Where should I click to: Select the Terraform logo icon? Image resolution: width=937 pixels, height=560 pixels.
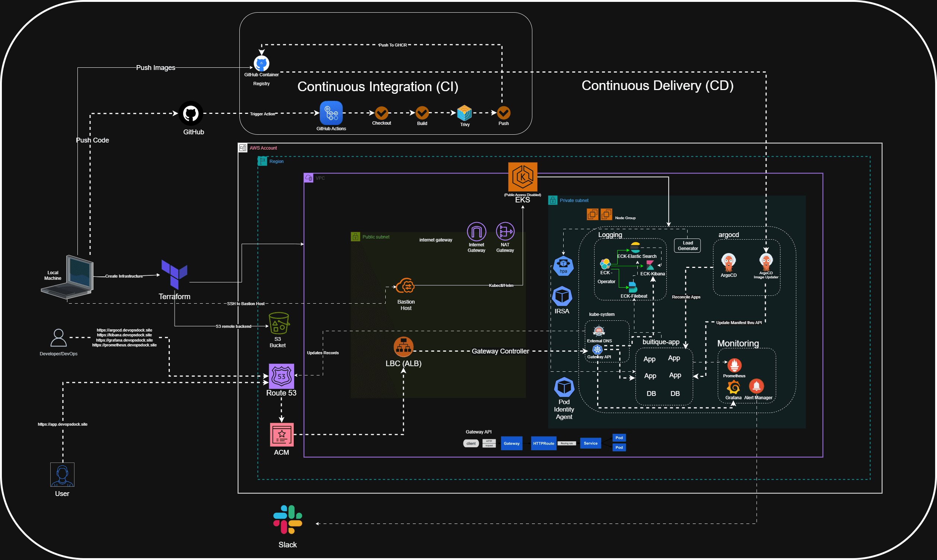point(174,274)
